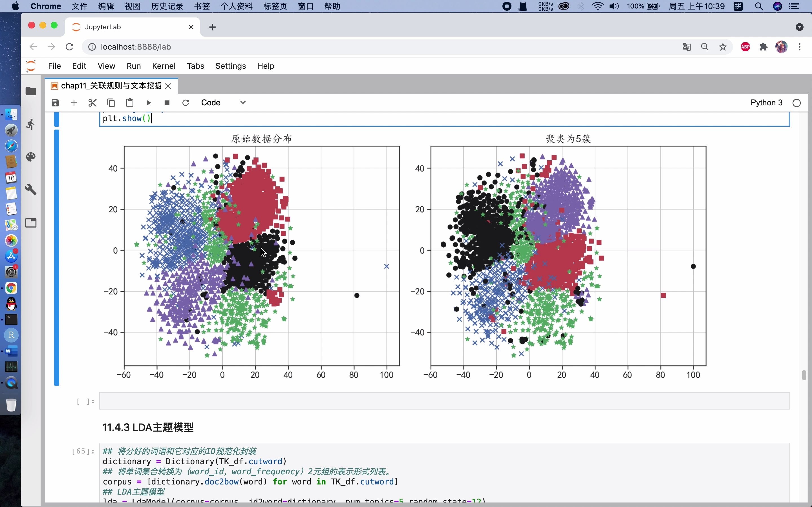Screen dimensions: 812x507
Task: Save the notebook with the disk icon
Action: [55, 103]
